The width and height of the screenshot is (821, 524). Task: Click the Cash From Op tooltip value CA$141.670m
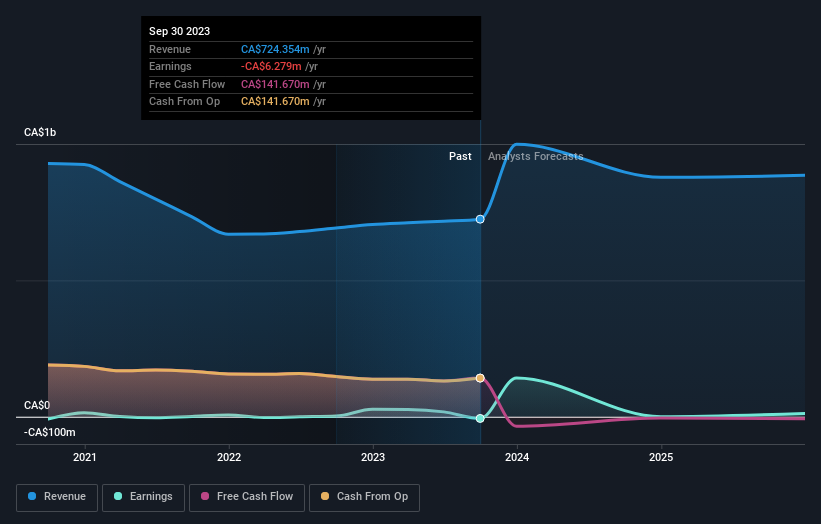275,102
